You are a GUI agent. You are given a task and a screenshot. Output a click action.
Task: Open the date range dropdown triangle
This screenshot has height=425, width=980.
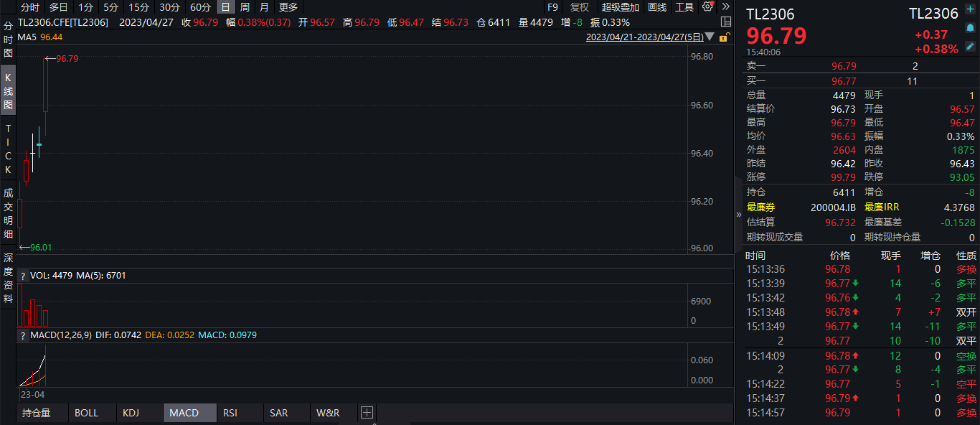(x=710, y=37)
